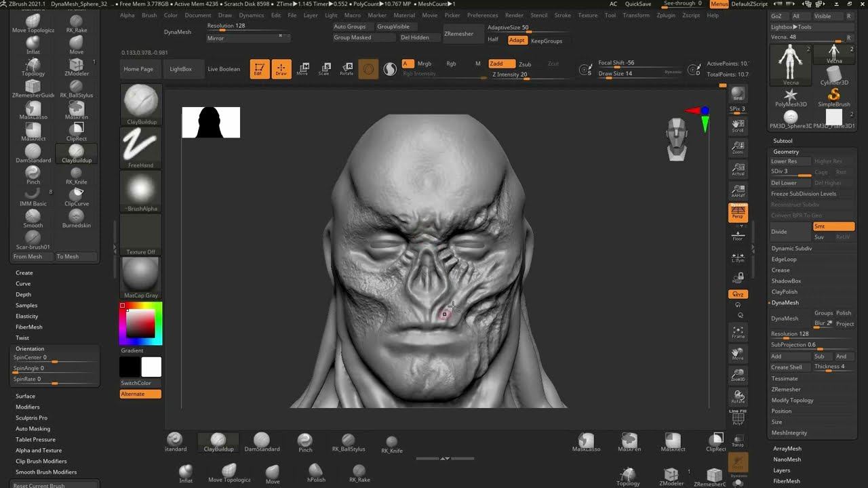Click the Frame mesh icon

(738, 331)
